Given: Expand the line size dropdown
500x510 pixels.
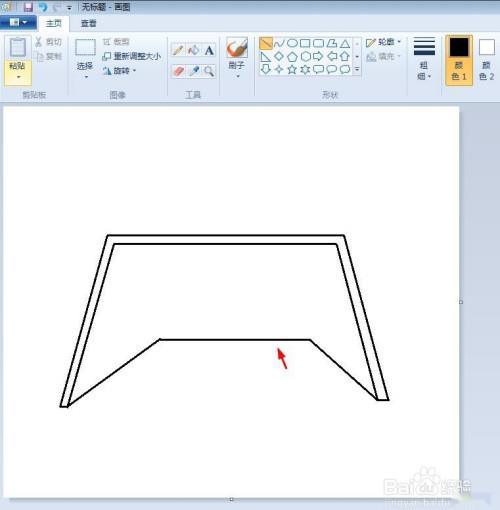Looking at the screenshot, I should 424,60.
